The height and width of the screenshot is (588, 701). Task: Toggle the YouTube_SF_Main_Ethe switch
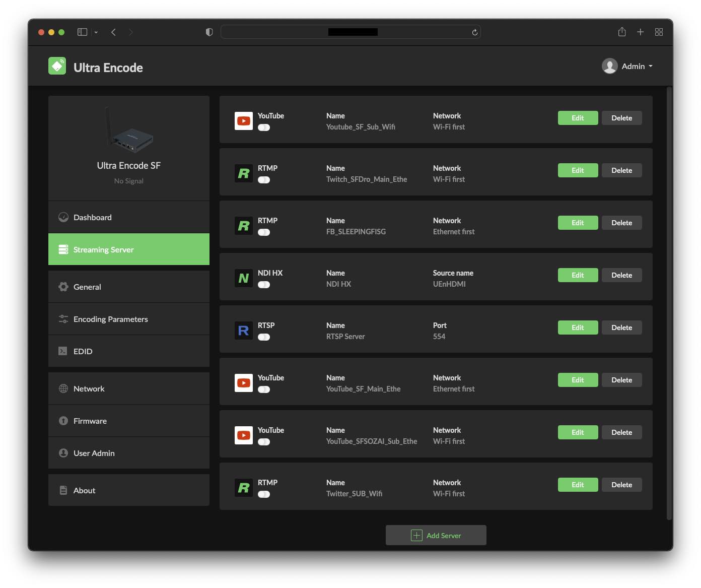[264, 389]
